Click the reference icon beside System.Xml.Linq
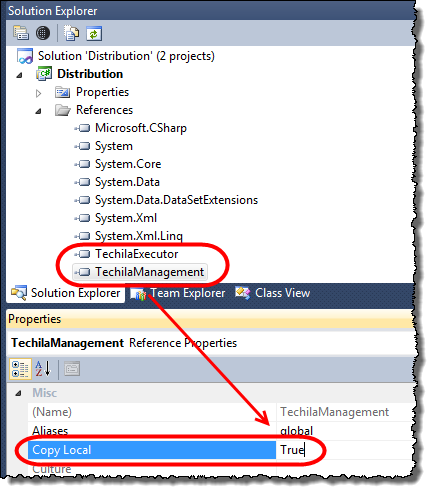The width and height of the screenshot is (434, 495). (x=82, y=236)
